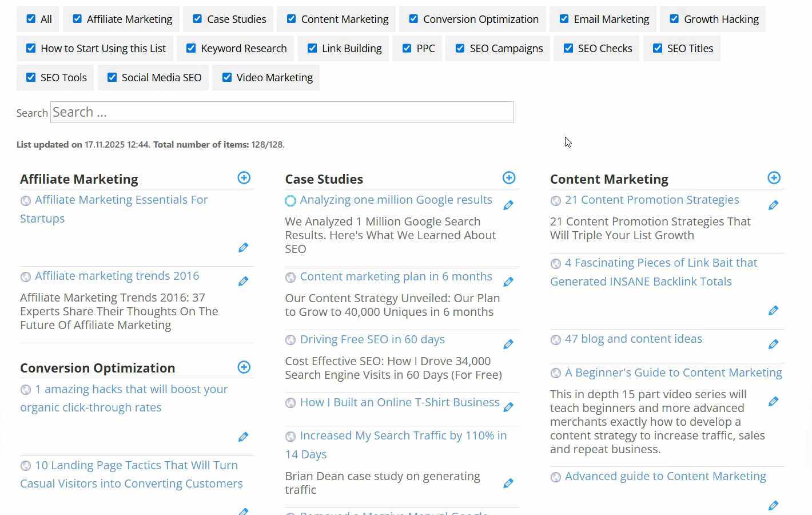Disable the PPC category checkbox

pos(407,48)
